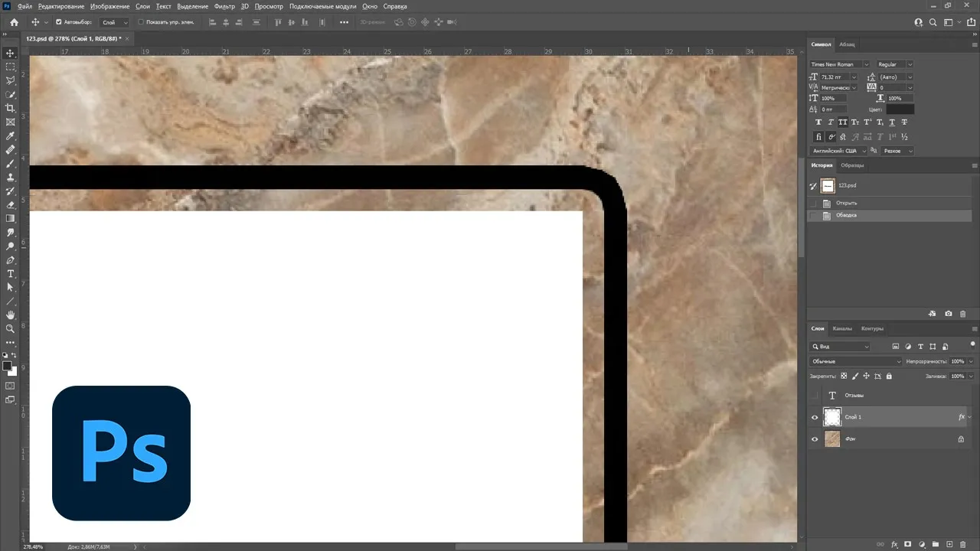Screen dimensions: 980x551
Task: Select the Brush tool
Action: [11, 163]
